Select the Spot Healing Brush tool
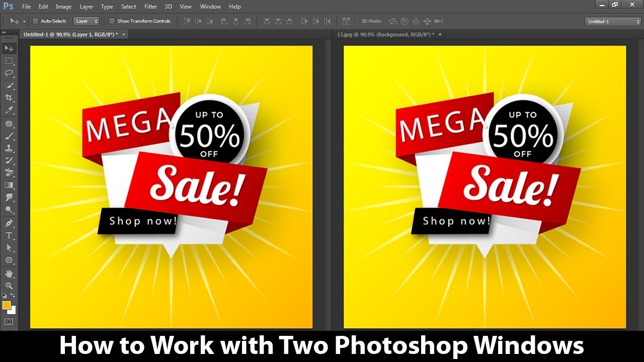 pyautogui.click(x=9, y=124)
